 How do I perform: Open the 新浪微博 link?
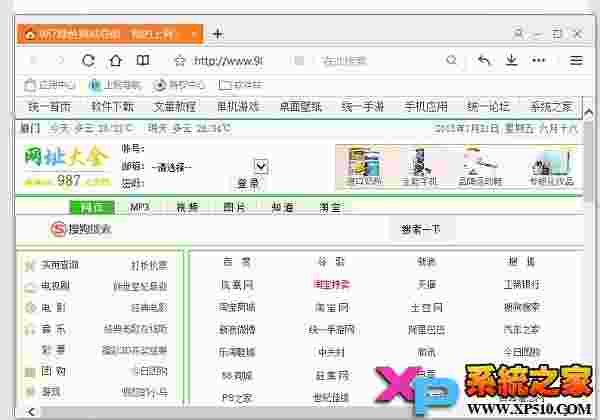tap(237, 330)
